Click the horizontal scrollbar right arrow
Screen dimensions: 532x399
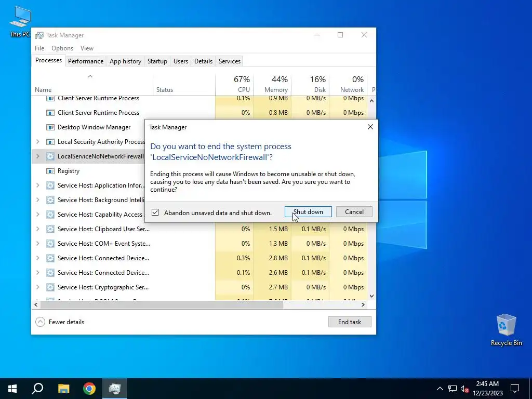[x=363, y=304]
